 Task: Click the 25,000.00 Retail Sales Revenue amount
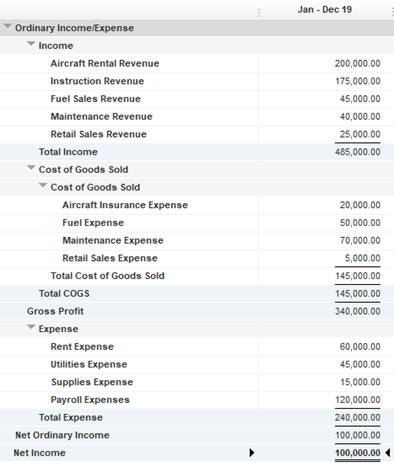(x=360, y=134)
